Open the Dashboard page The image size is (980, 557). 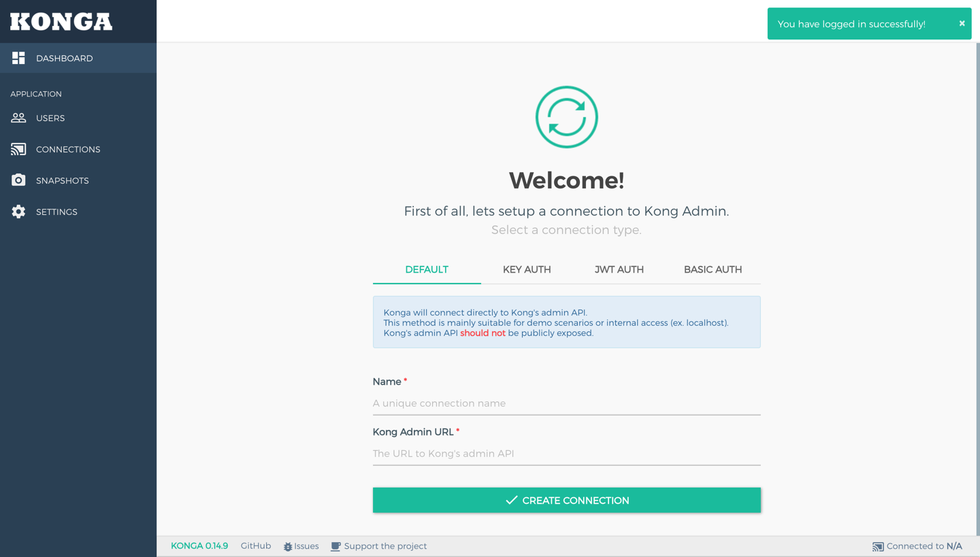point(78,58)
